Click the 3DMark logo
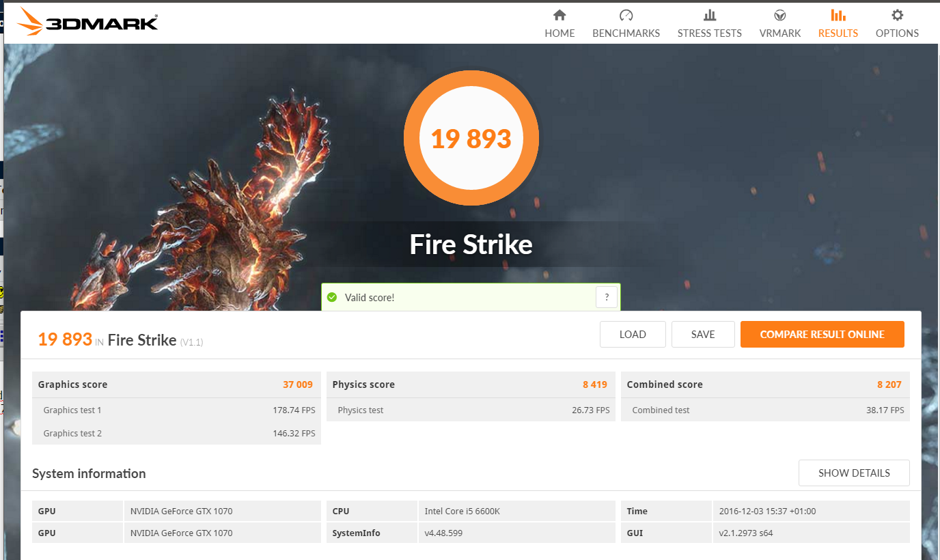The height and width of the screenshot is (560, 940). 87,22
